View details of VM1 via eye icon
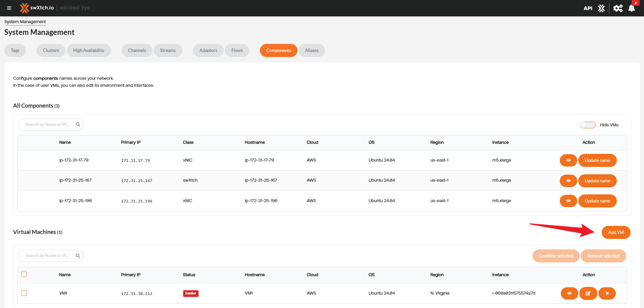This screenshot has height=308, width=644. pyautogui.click(x=569, y=293)
